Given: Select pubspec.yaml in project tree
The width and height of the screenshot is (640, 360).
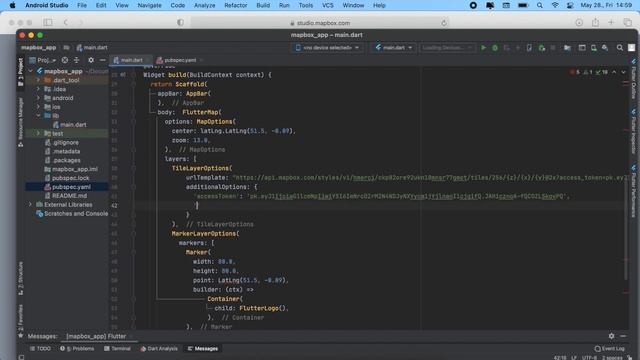Looking at the screenshot, I should coord(67,187).
